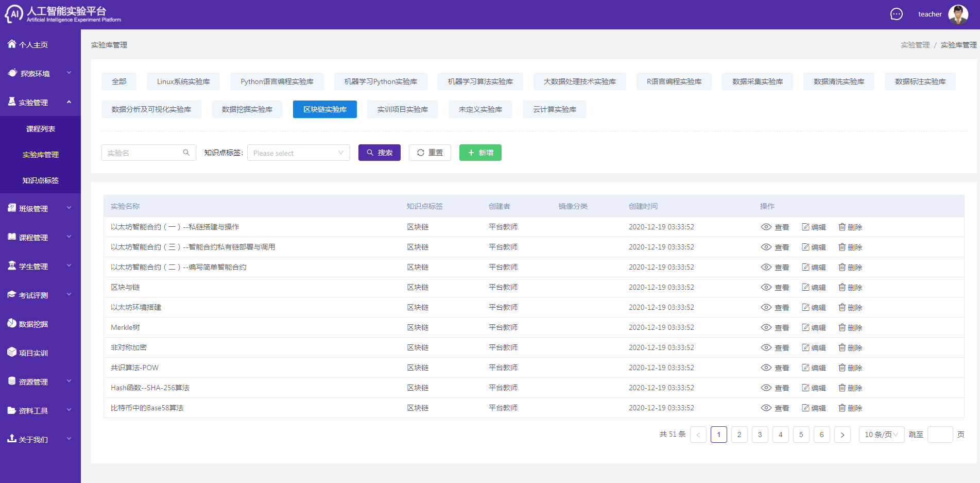The width and height of the screenshot is (980, 483).
Task: Click view eye icon for 非对称加密 row
Action: point(766,347)
